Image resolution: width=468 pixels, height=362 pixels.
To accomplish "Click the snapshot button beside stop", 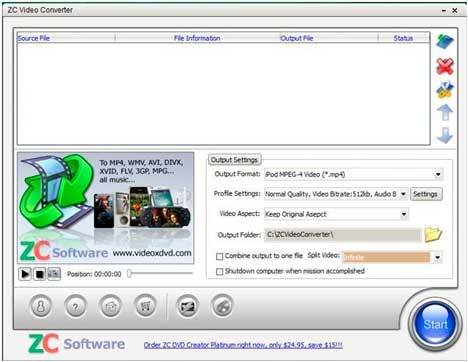I will (54, 274).
